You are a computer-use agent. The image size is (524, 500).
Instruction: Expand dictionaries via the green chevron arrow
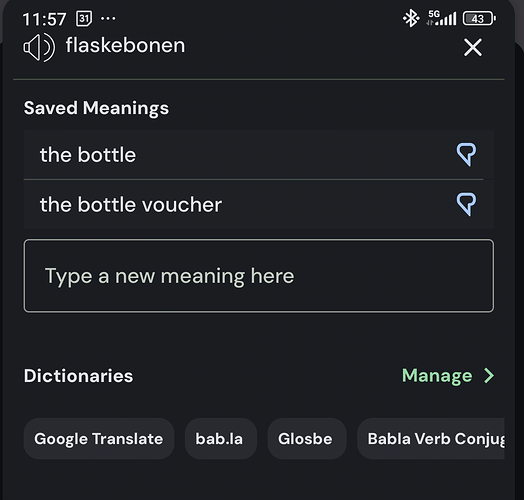[489, 375]
